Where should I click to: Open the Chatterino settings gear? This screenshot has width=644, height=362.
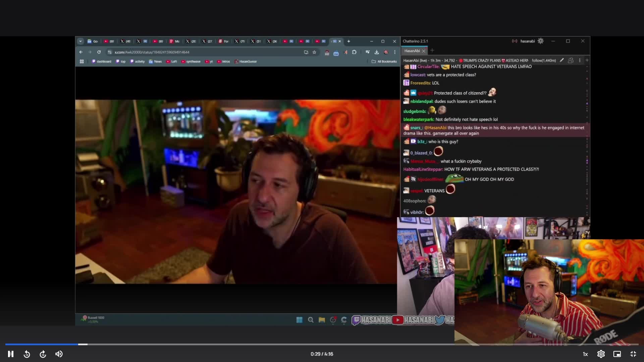coord(541,41)
